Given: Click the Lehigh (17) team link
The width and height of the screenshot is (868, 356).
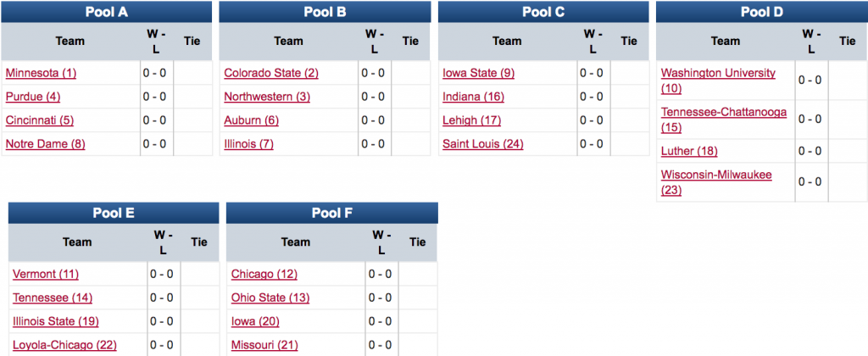Looking at the screenshot, I should [471, 120].
